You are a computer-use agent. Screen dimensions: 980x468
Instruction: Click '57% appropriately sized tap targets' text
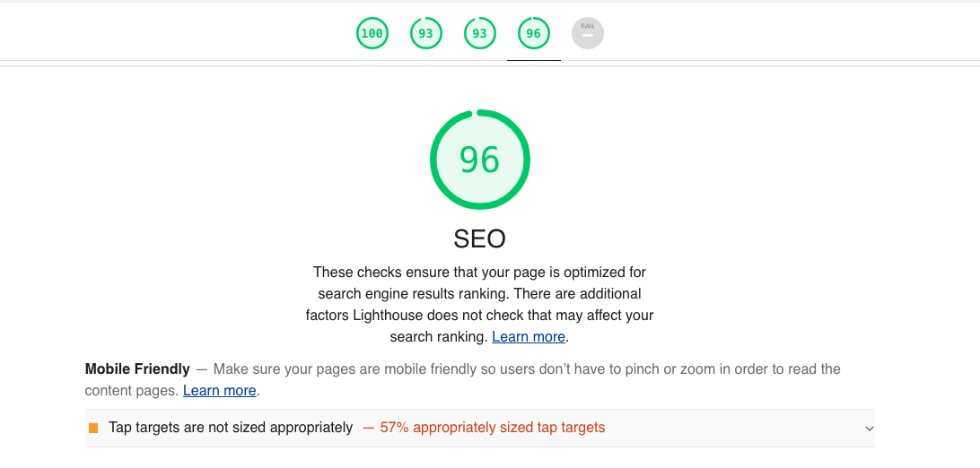point(493,428)
